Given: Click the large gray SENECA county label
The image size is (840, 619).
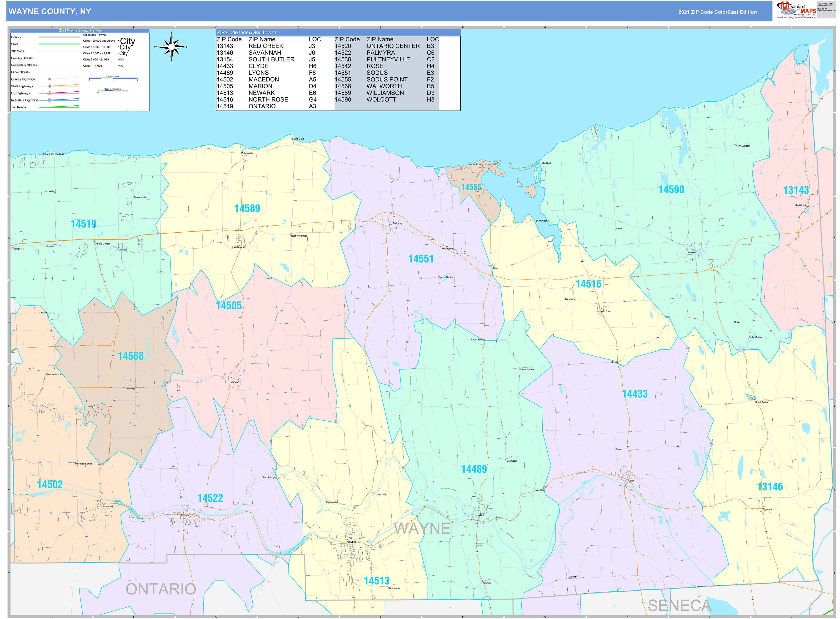Looking at the screenshot, I should pos(680,605).
